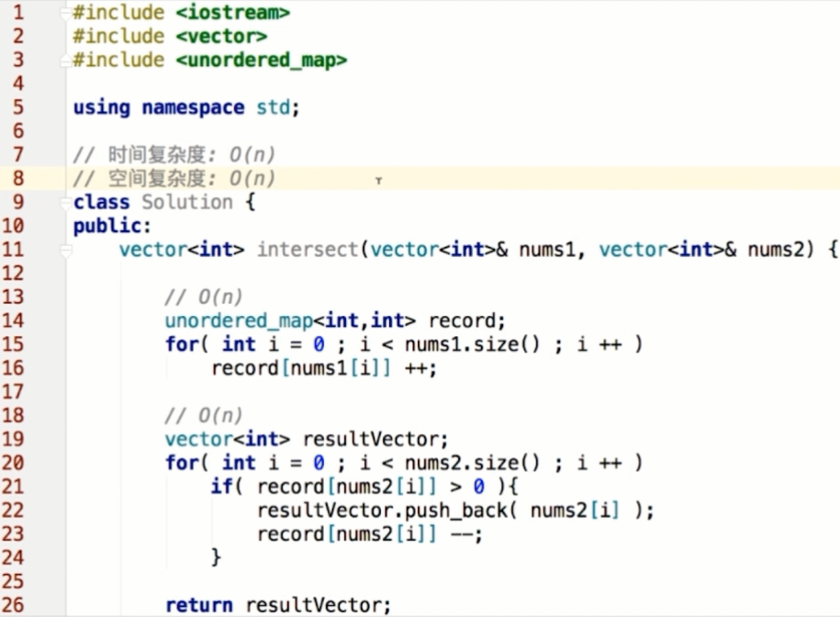Click the "class" keyword on line 9
840x617 pixels.
pyautogui.click(x=101, y=202)
